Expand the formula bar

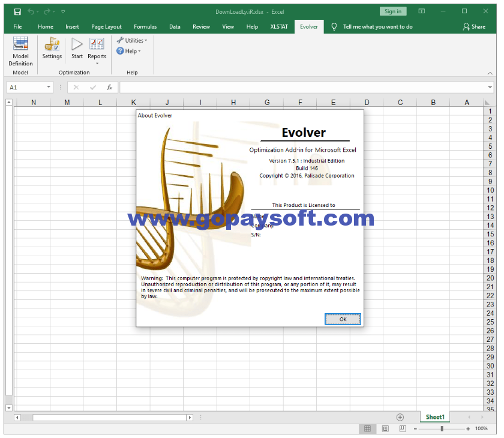tap(490, 87)
